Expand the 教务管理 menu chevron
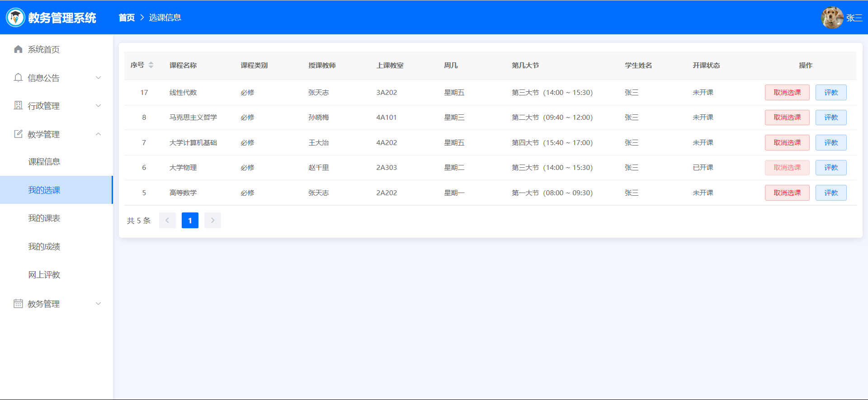The image size is (868, 400). [99, 304]
